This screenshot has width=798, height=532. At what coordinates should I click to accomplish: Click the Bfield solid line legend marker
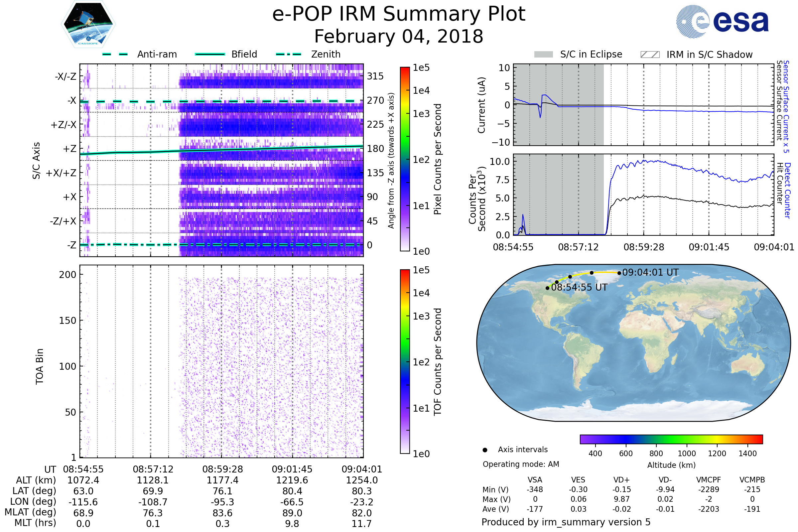(210, 54)
